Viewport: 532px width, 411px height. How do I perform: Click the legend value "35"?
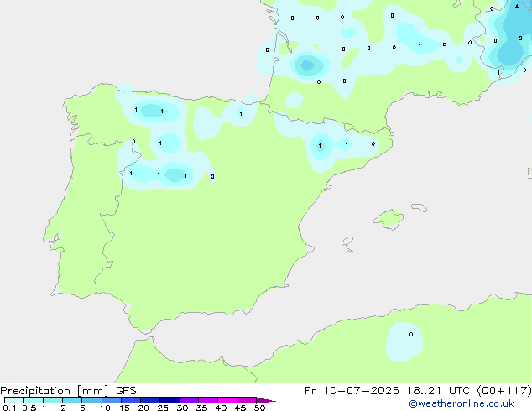pyautogui.click(x=201, y=408)
